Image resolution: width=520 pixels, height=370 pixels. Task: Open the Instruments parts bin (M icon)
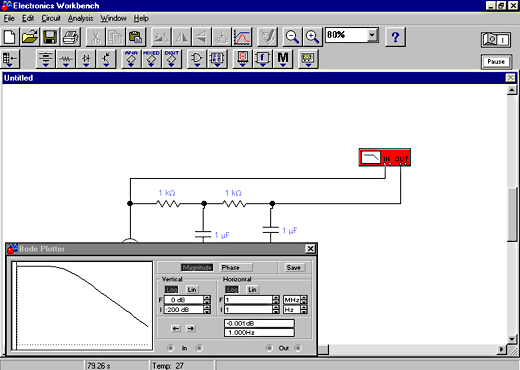coord(283,59)
